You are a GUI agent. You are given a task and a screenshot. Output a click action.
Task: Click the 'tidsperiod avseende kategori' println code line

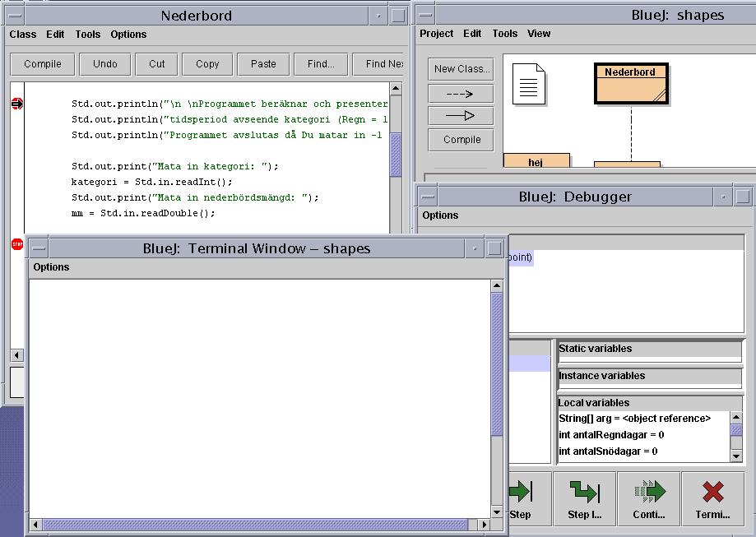coord(230,119)
